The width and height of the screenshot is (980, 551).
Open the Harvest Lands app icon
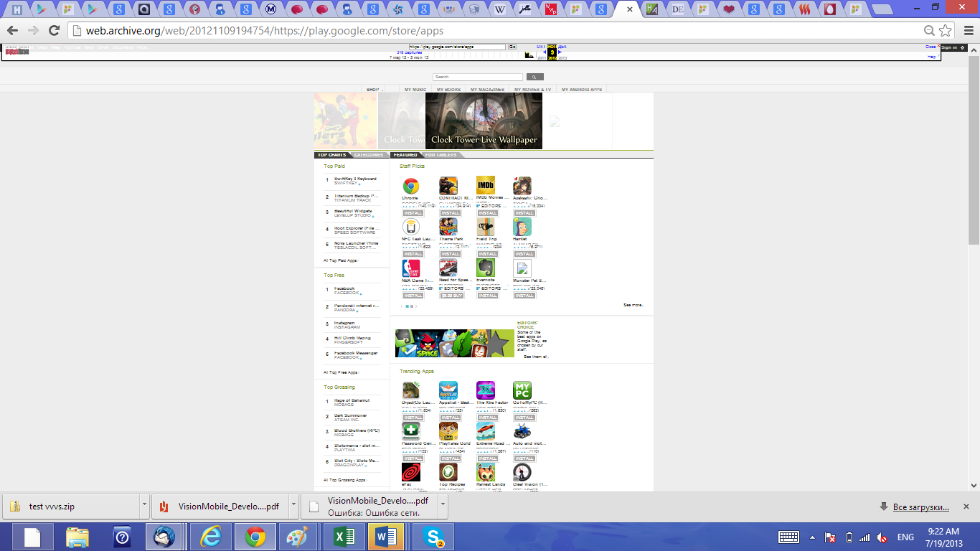(x=486, y=472)
